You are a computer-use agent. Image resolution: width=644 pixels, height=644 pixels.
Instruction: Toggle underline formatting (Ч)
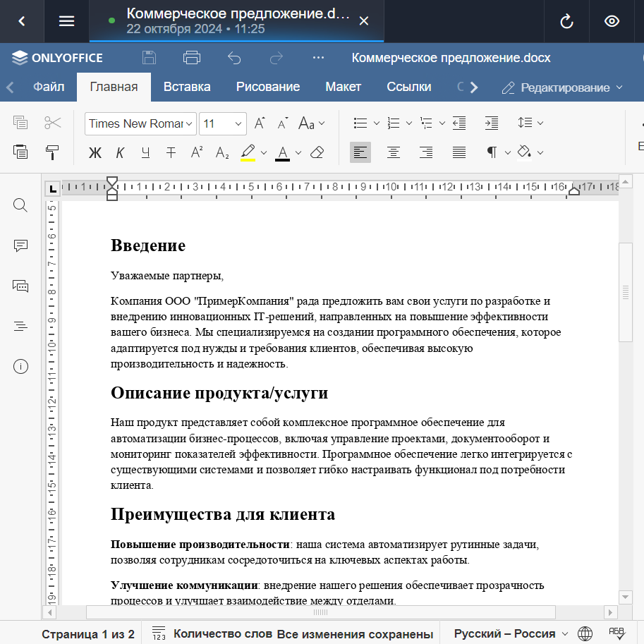[x=145, y=153]
